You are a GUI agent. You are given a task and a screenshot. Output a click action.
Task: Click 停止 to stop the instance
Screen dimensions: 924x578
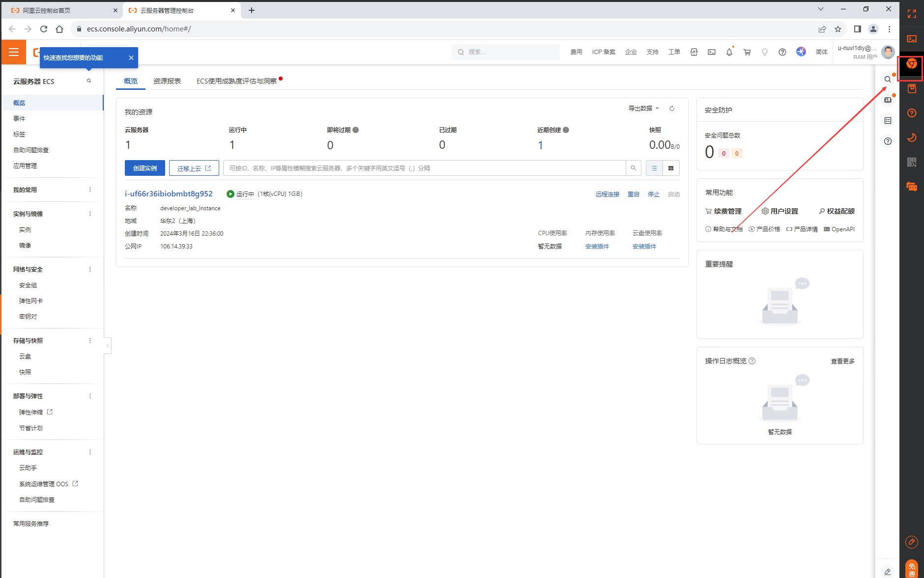click(x=654, y=194)
